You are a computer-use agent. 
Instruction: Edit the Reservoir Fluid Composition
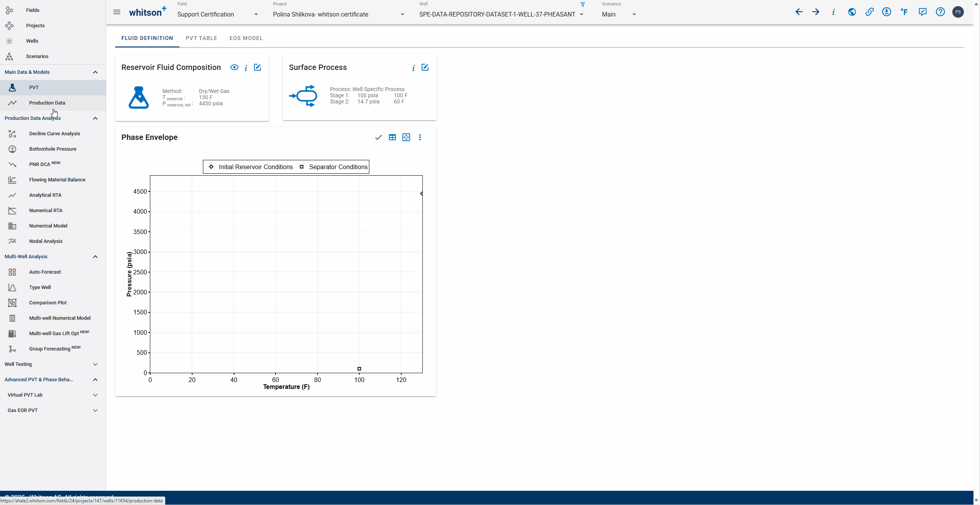tap(257, 67)
